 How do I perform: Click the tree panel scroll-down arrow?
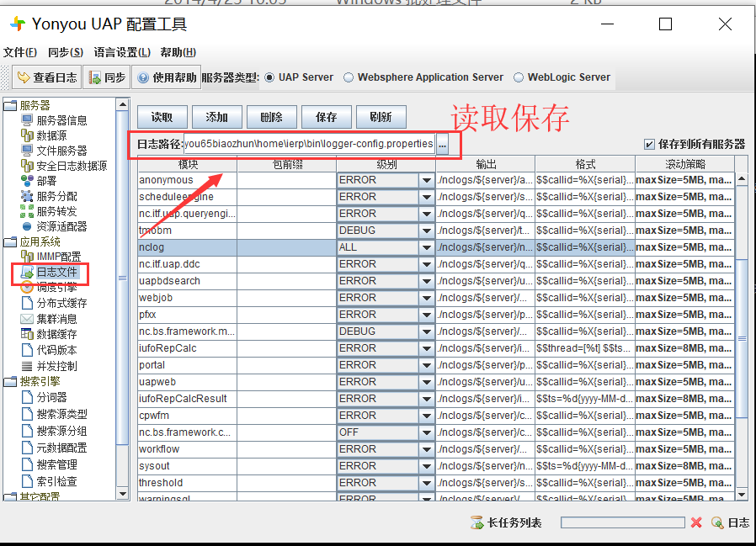coord(122,494)
